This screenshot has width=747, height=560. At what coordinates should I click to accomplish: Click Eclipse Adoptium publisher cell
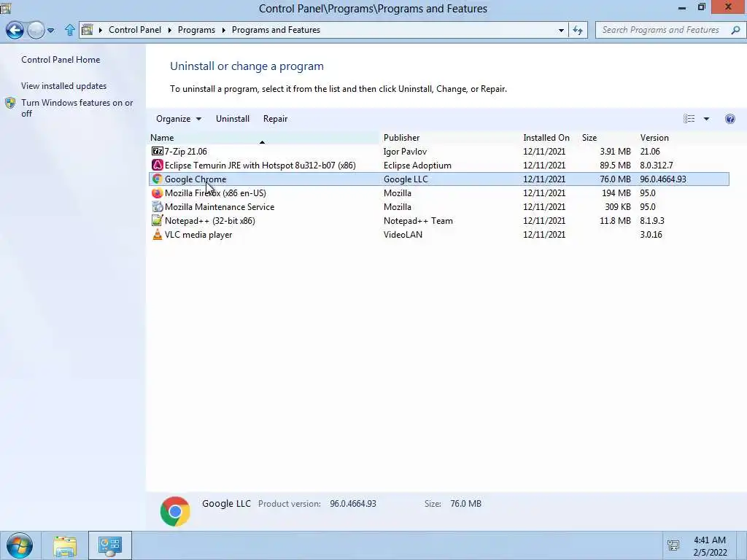coord(417,166)
